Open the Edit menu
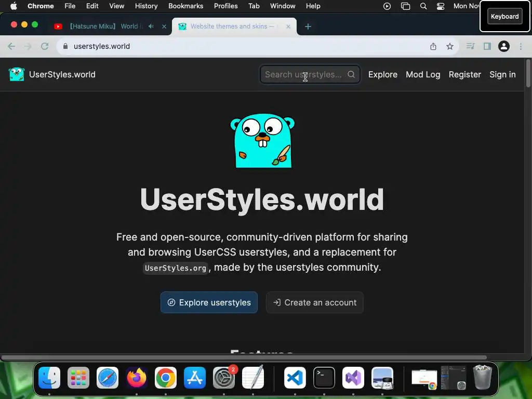Screen dimensions: 532x399 point(92,6)
